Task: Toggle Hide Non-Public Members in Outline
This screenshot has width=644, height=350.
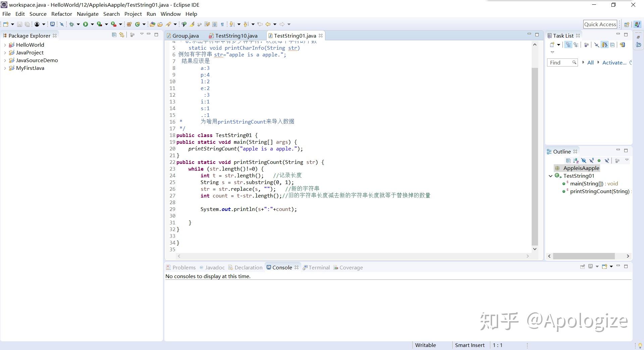Action: 599,161
